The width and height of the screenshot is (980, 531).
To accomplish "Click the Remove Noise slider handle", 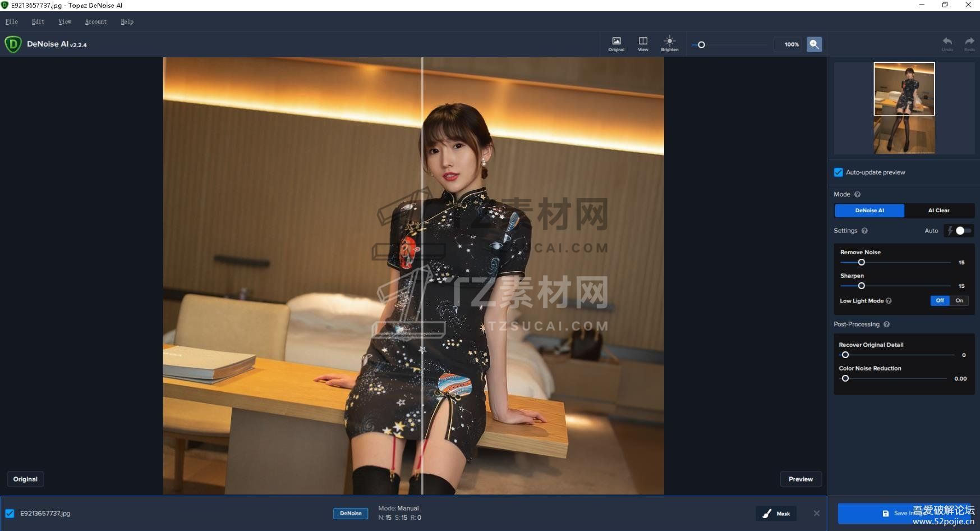I will tap(862, 263).
